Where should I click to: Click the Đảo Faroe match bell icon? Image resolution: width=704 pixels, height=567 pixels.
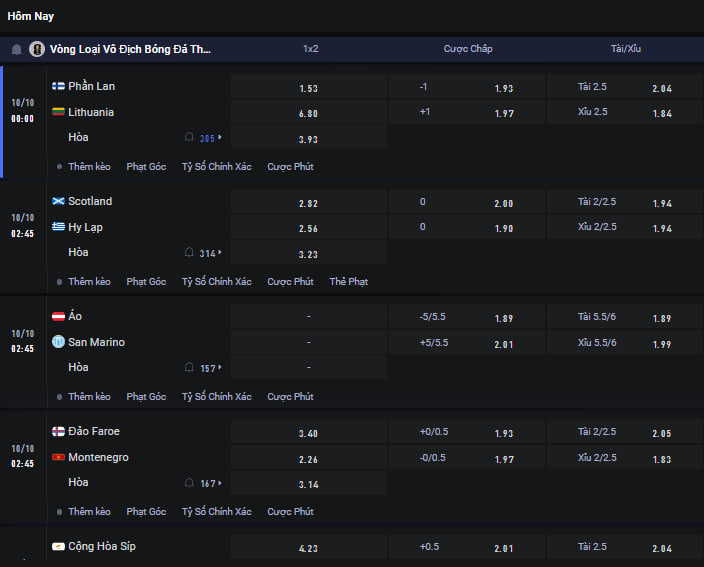[189, 483]
